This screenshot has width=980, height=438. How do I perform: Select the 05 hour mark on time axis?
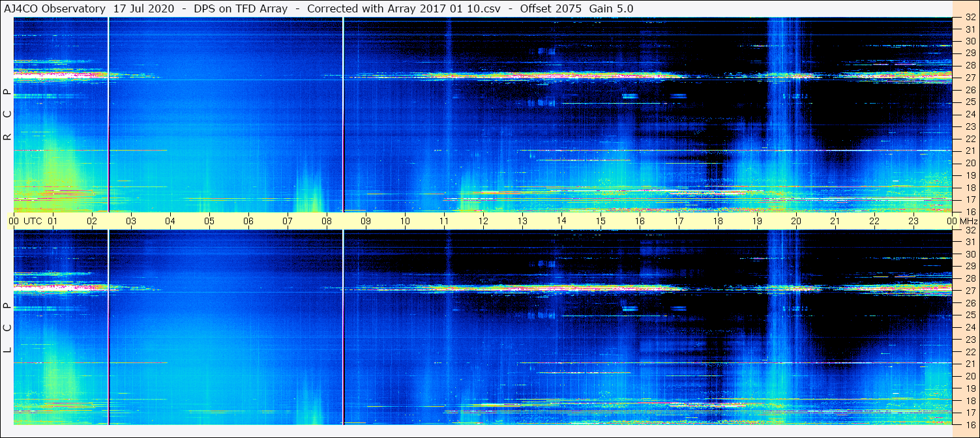tap(209, 221)
